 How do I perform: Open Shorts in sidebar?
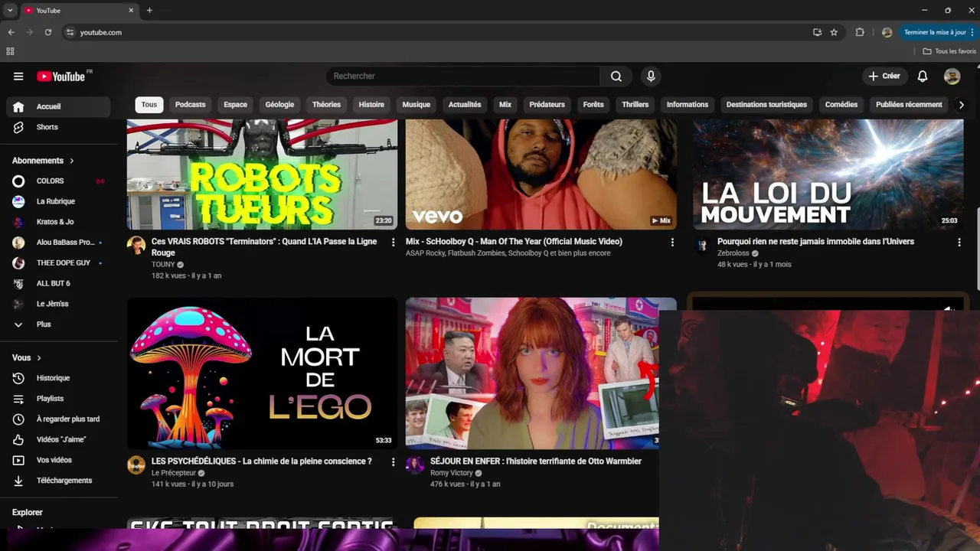tap(57, 127)
